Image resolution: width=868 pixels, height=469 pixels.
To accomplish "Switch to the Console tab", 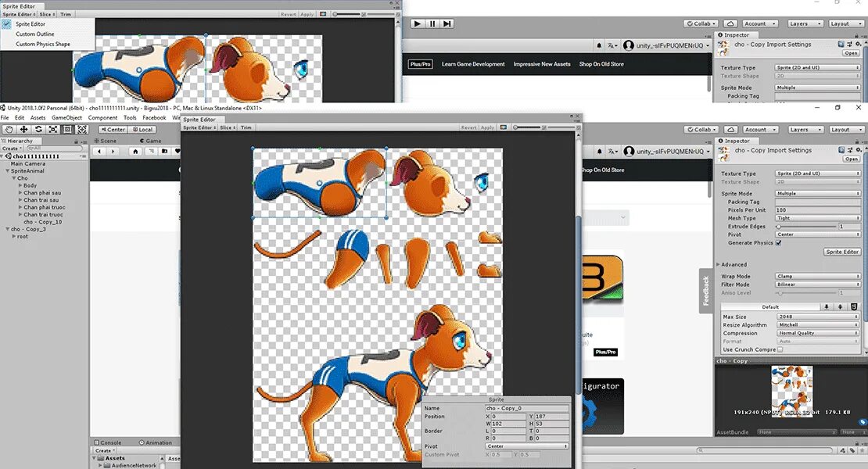I will pos(107,442).
